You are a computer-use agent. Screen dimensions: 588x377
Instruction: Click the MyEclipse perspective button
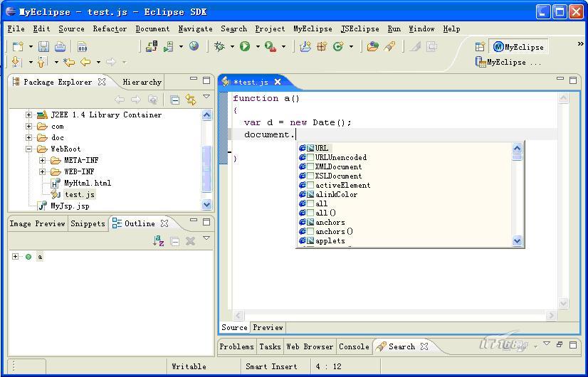click(x=518, y=47)
